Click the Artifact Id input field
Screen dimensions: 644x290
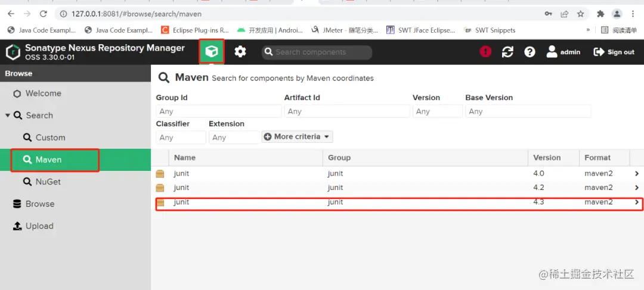point(347,111)
